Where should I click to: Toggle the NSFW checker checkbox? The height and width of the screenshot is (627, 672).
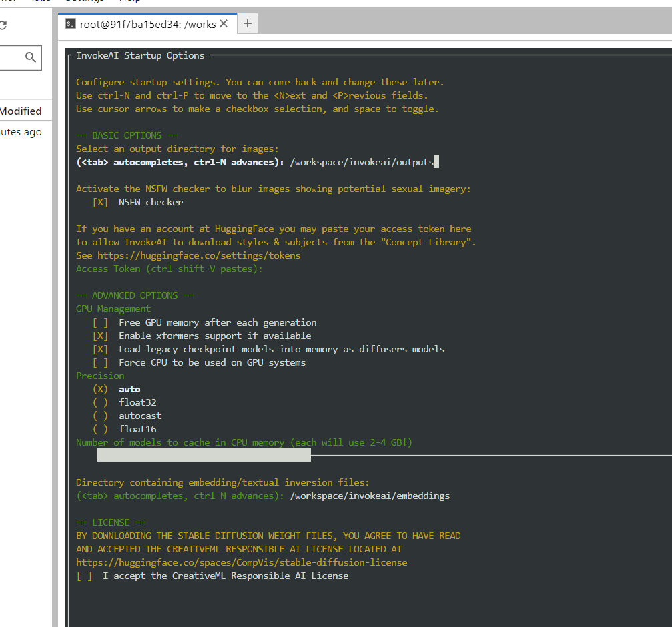click(100, 202)
